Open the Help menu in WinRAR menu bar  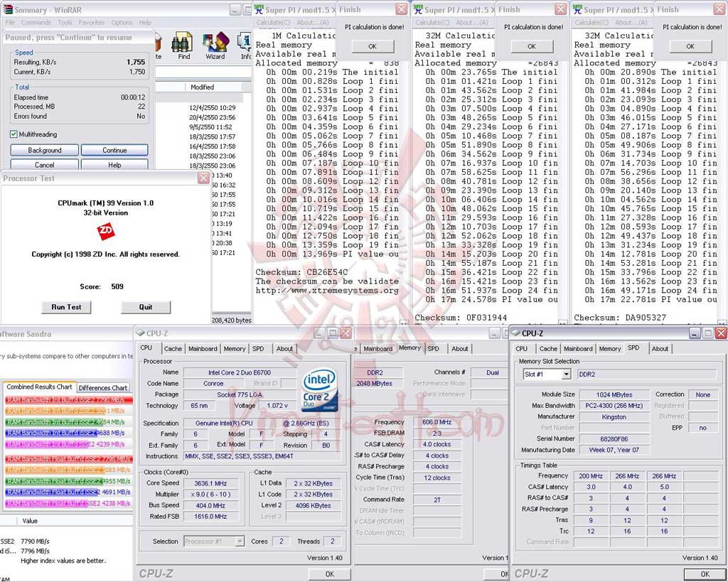point(145,22)
